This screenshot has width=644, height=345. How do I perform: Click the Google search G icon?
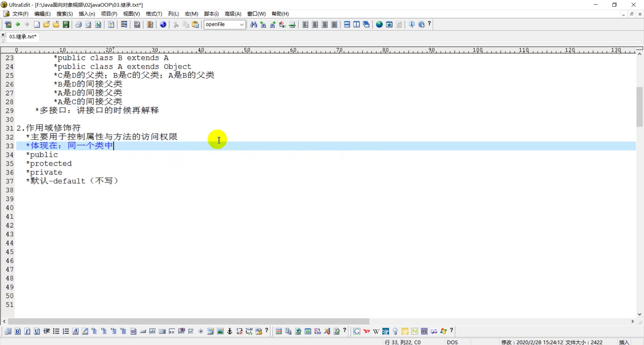pos(357,331)
